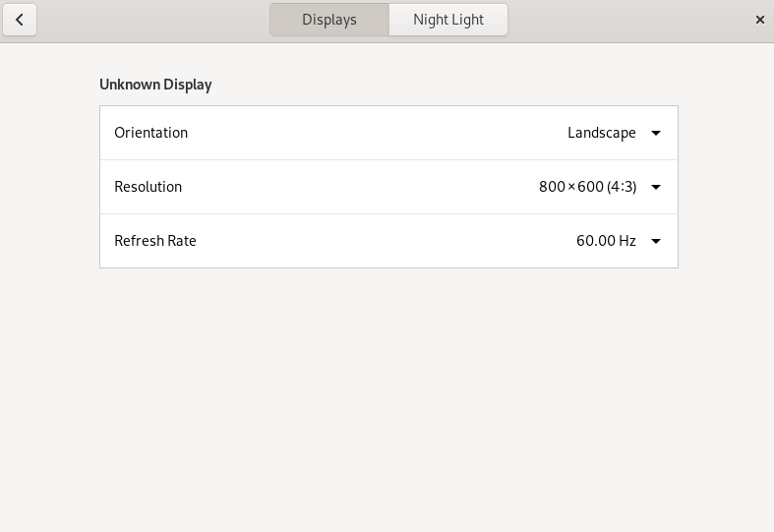This screenshot has height=532, width=774.
Task: Switch to the Night Light tab
Action: (447, 20)
